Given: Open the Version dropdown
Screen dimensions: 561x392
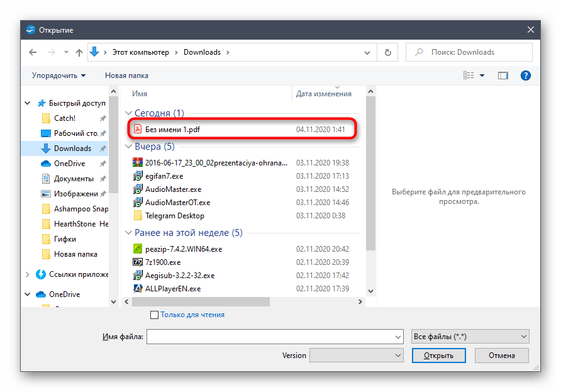Looking at the screenshot, I should click(x=357, y=356).
